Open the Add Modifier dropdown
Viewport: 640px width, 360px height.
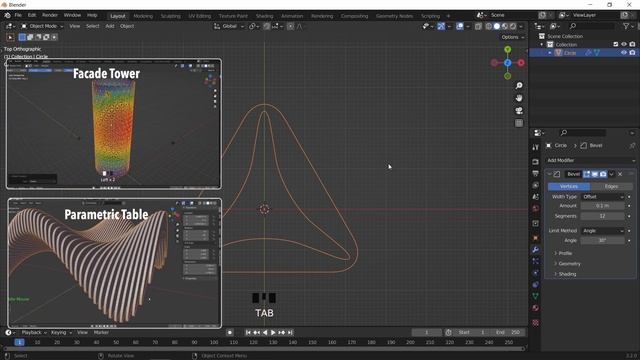pyautogui.click(x=591, y=160)
